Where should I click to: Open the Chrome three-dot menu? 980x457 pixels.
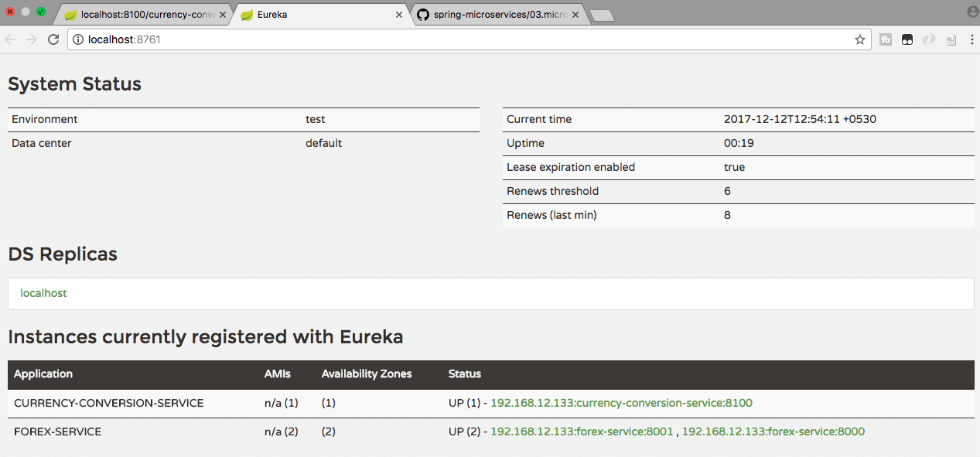(x=971, y=39)
